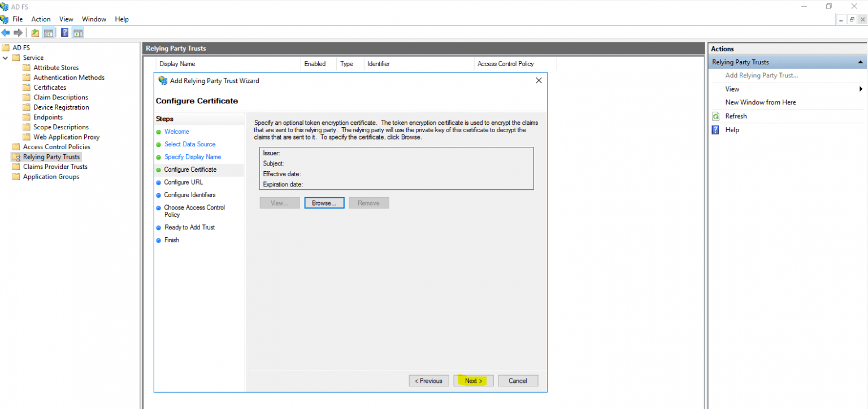
Task: Sort by the Display Name column header
Action: (176, 63)
